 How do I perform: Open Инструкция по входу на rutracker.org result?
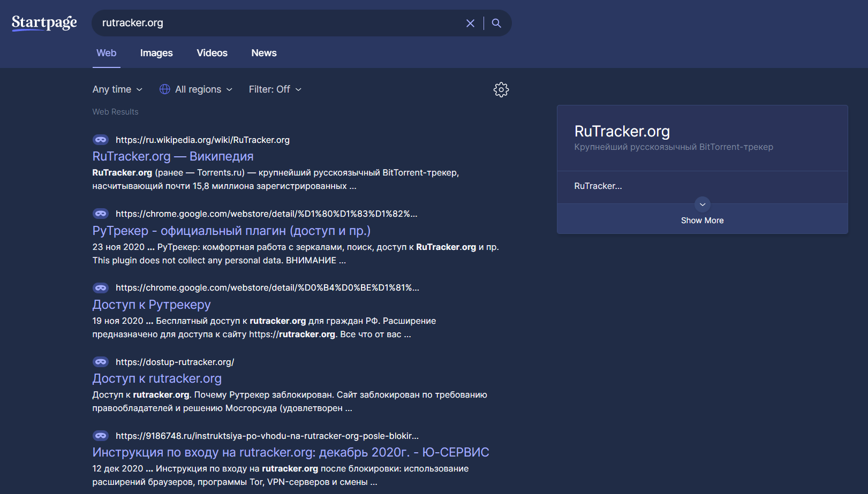(x=291, y=452)
